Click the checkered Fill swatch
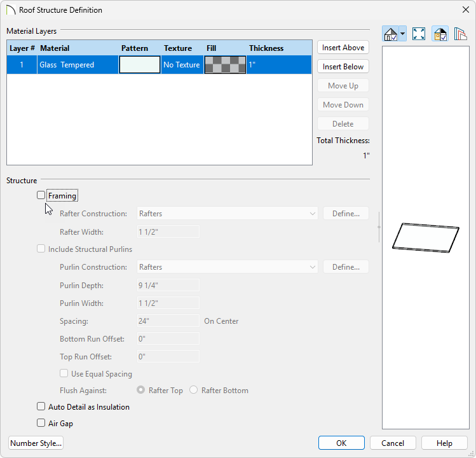Image resolution: width=476 pixels, height=458 pixels. 225,65
